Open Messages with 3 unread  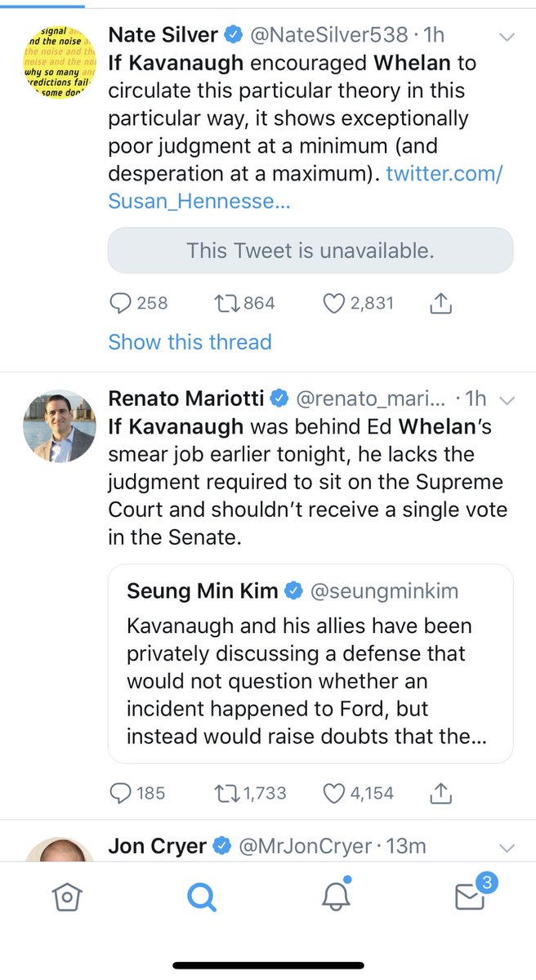470,898
